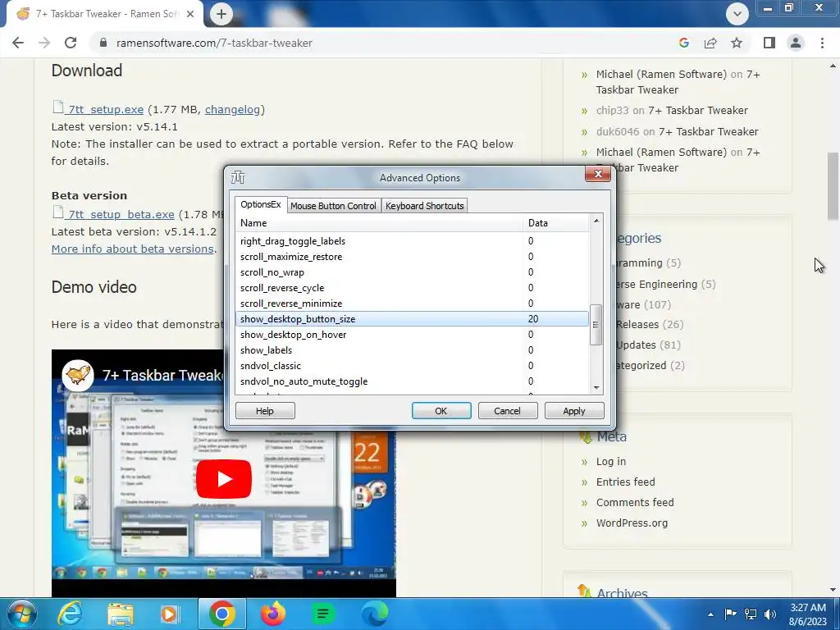View site info padlock icon

[103, 43]
